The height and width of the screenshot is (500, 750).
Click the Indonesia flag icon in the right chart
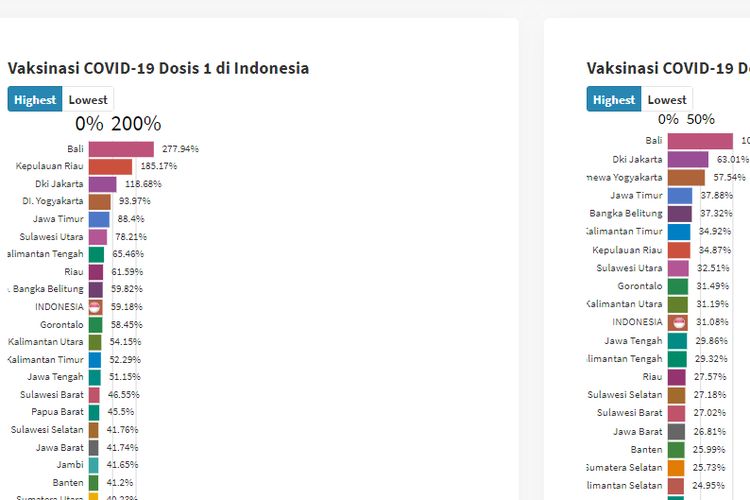click(x=677, y=322)
